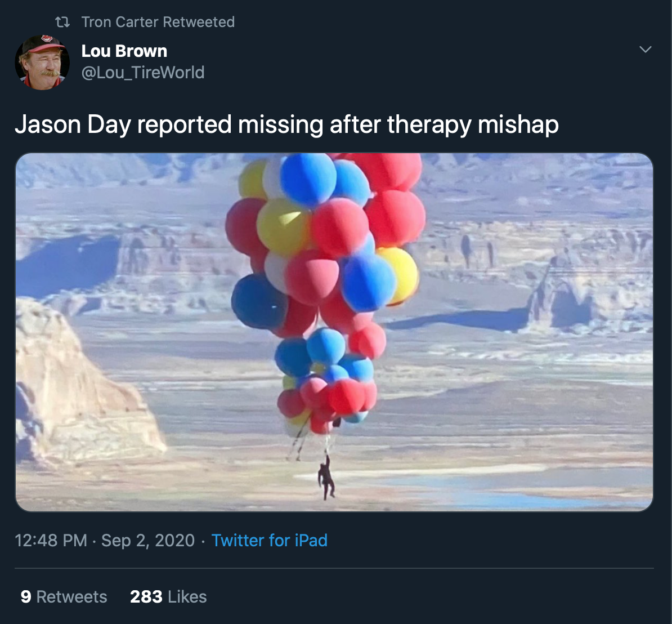View the 9 Retweets list
The width and height of the screenshot is (672, 624).
[64, 596]
